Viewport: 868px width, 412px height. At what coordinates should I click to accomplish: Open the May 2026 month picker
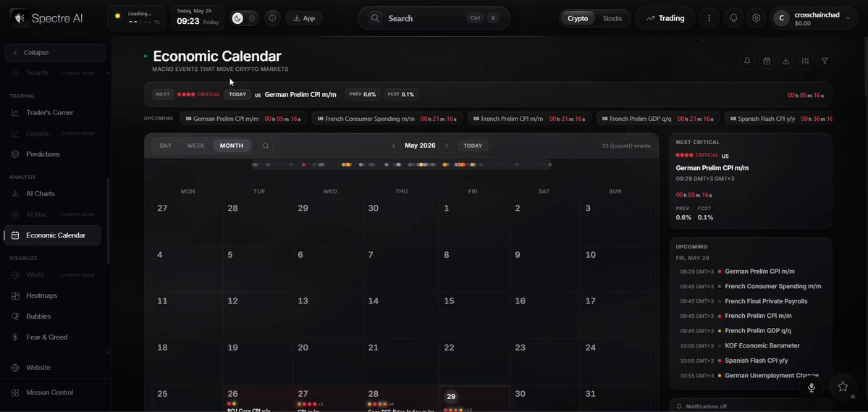click(420, 146)
